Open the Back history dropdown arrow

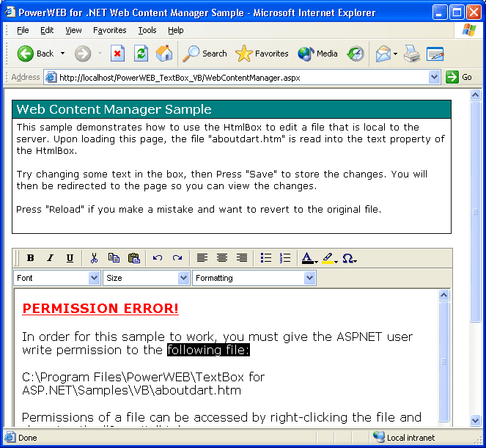(x=62, y=54)
